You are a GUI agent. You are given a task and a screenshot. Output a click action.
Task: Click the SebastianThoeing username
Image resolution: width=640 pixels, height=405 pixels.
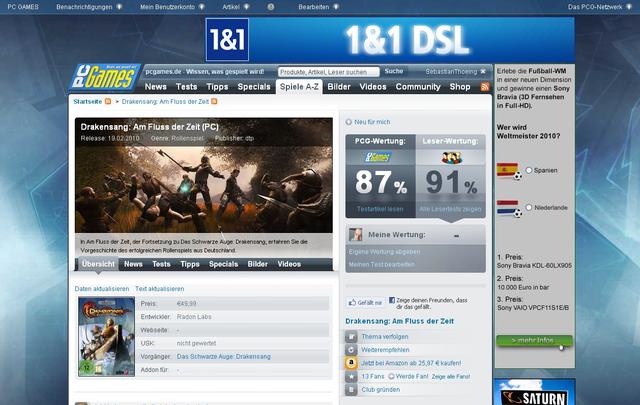[x=451, y=71]
